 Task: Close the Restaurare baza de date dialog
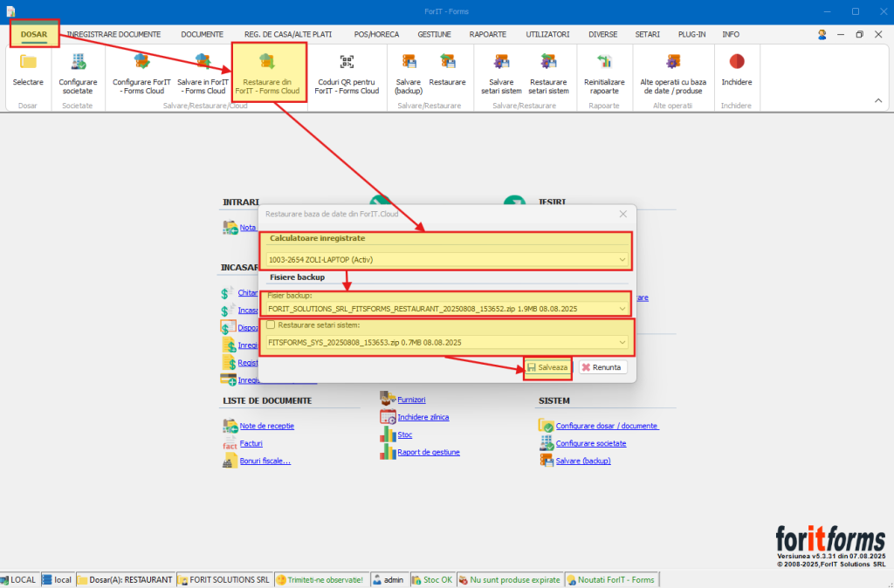622,214
